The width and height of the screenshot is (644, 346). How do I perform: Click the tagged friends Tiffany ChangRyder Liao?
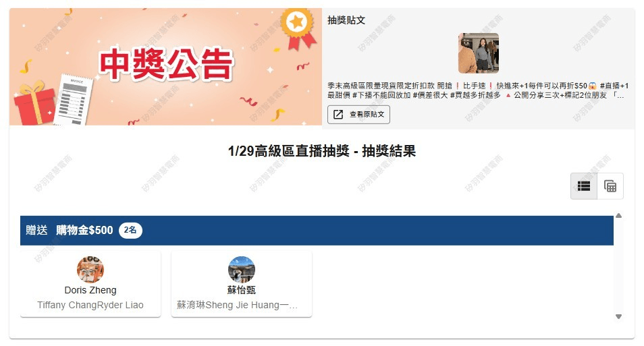[x=90, y=305]
